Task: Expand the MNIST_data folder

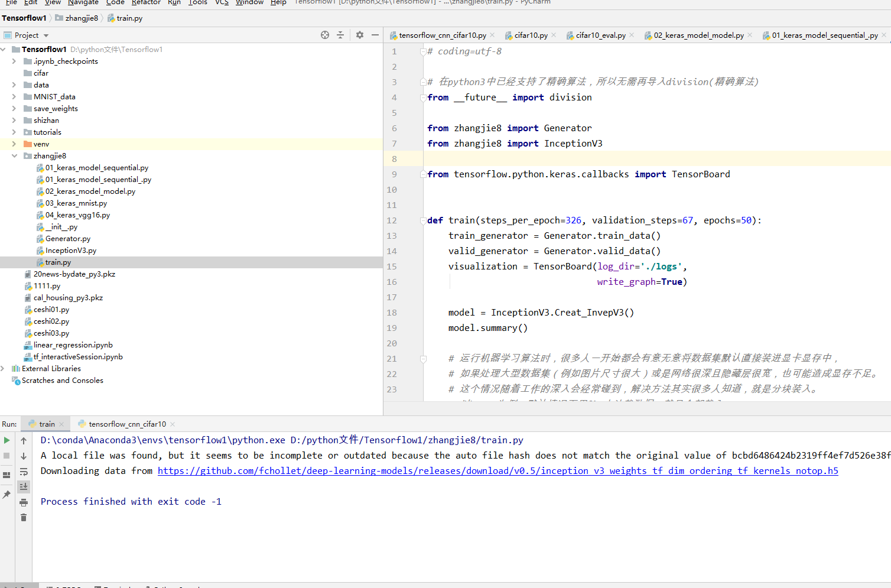Action: pyautogui.click(x=14, y=97)
